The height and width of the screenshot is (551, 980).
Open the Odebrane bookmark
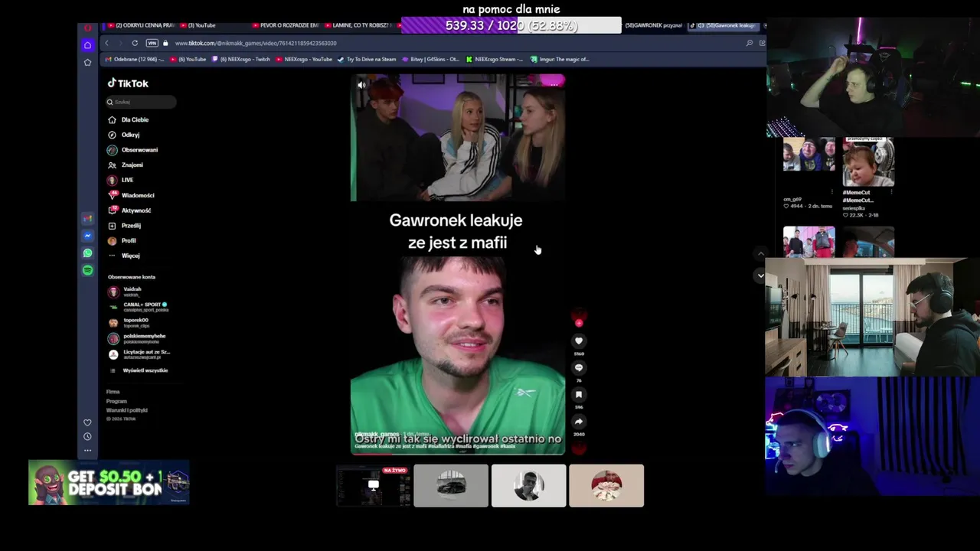[x=135, y=59]
